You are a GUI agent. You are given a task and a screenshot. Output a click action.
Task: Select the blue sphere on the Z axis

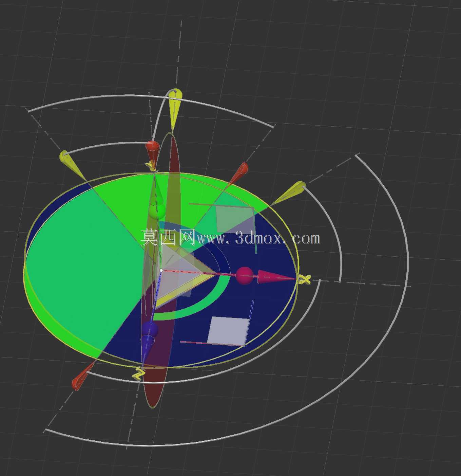pyautogui.click(x=150, y=329)
